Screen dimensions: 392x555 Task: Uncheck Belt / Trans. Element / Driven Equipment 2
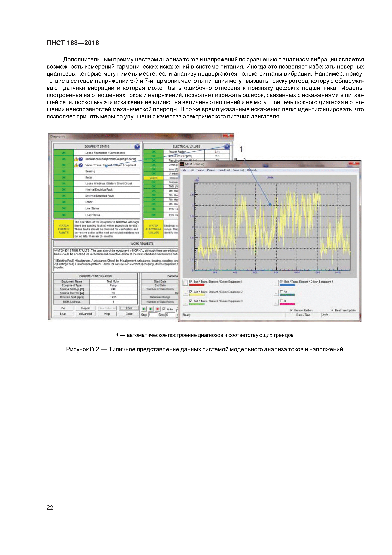[191, 291]
